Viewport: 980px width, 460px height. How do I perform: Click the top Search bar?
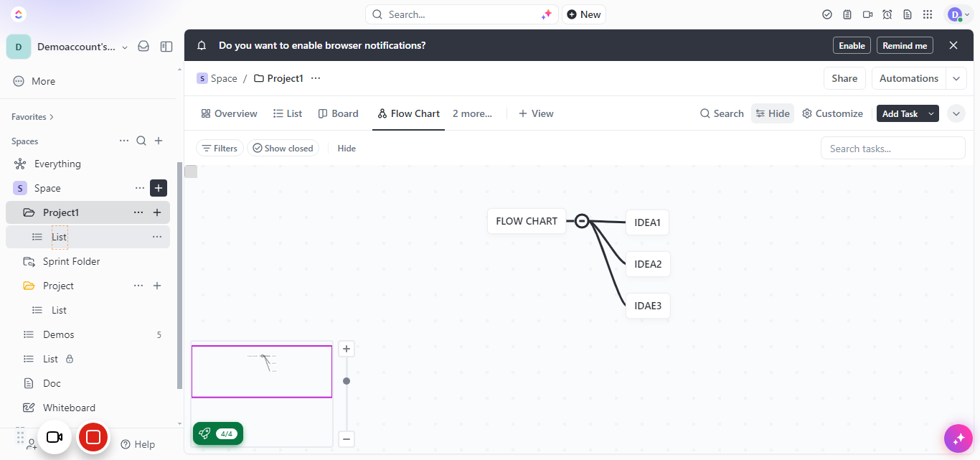click(x=461, y=14)
